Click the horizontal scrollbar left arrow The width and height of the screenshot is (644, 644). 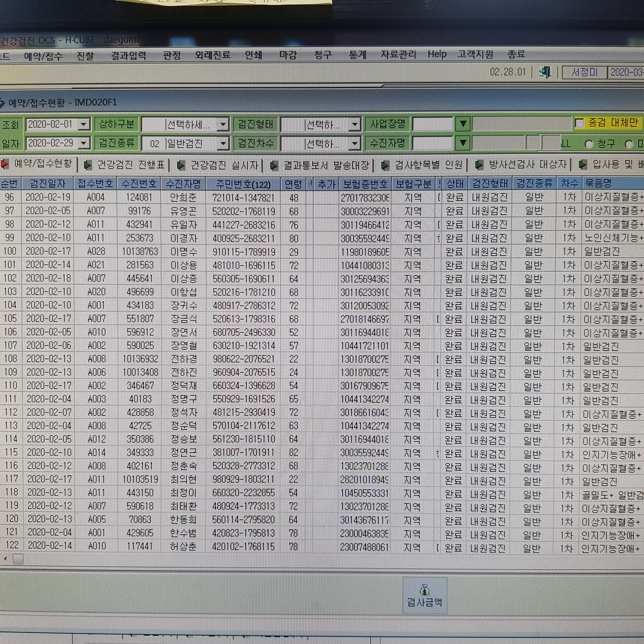(x=5, y=558)
